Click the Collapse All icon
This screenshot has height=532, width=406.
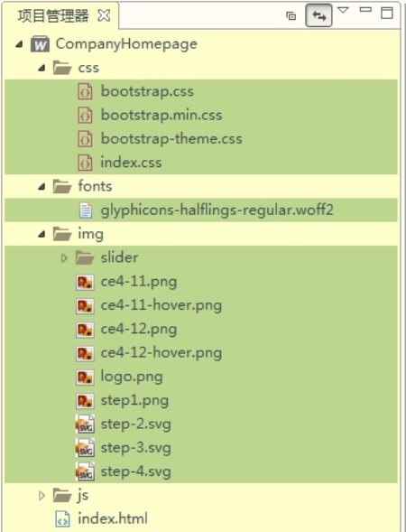[x=291, y=15]
